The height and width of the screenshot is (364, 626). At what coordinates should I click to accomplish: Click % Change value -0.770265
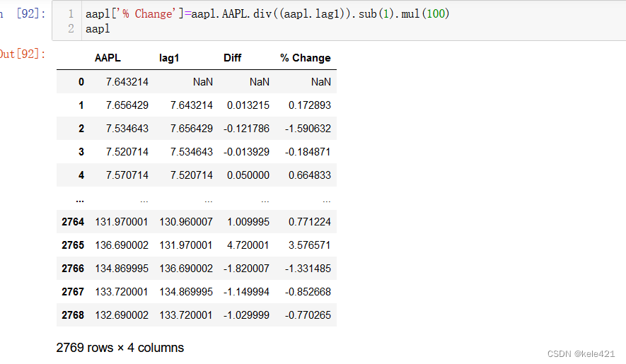pyautogui.click(x=308, y=315)
